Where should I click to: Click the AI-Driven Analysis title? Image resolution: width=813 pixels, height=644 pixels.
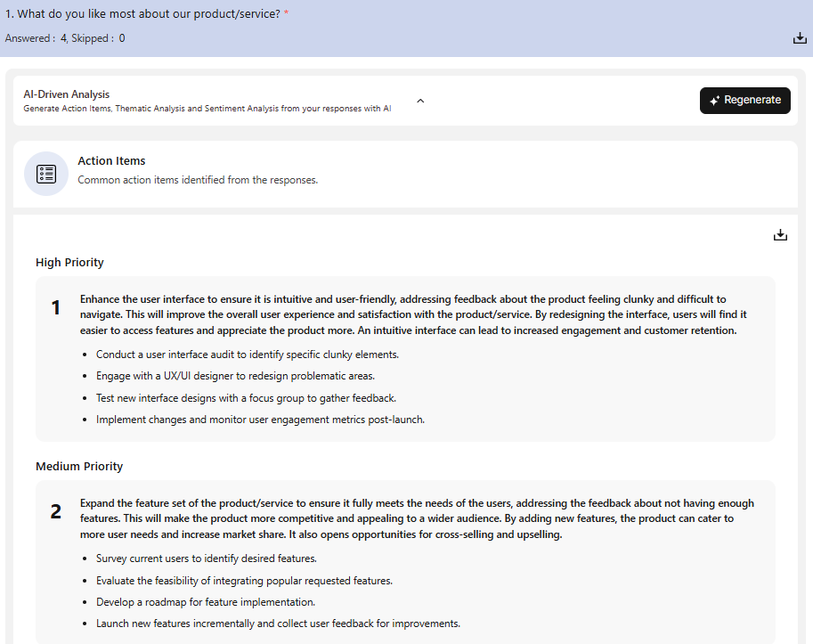[67, 94]
